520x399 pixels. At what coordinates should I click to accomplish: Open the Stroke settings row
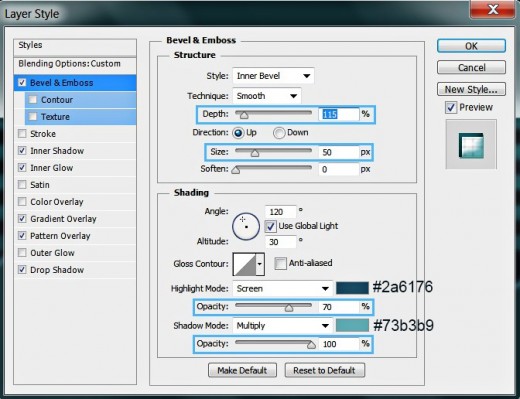(x=75, y=134)
